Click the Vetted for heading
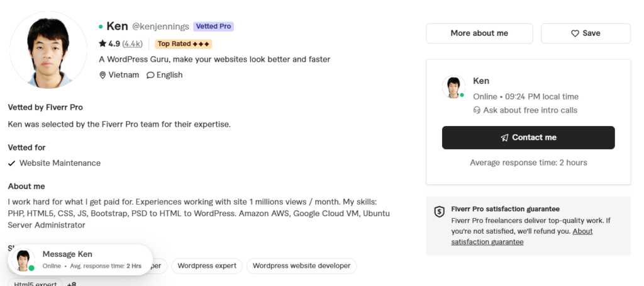Screen dimensions: 644x286 point(26,147)
